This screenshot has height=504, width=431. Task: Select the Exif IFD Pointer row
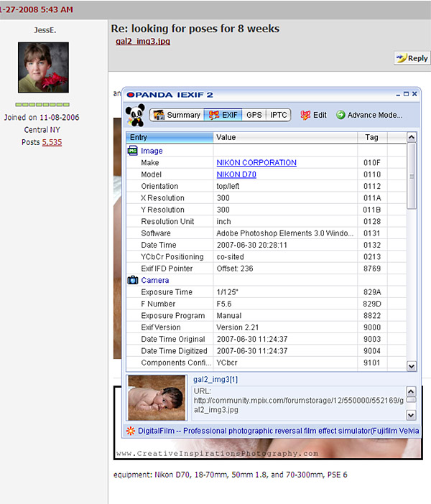point(266,269)
